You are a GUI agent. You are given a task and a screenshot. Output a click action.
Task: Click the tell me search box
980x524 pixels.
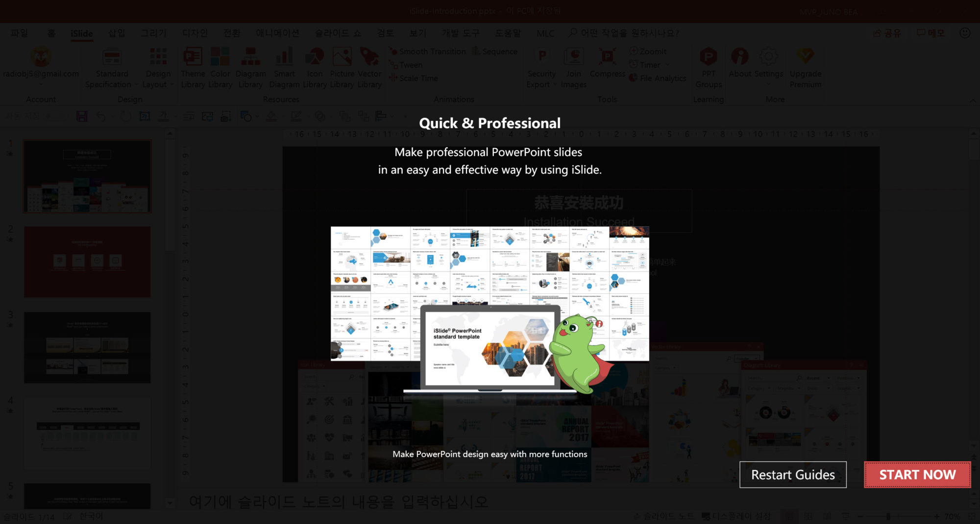point(624,33)
